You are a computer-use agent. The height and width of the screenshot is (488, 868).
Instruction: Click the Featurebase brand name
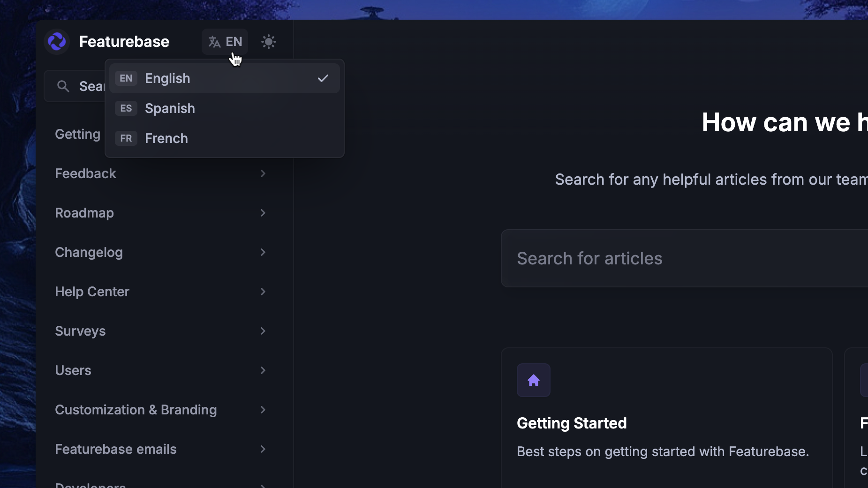point(124,42)
